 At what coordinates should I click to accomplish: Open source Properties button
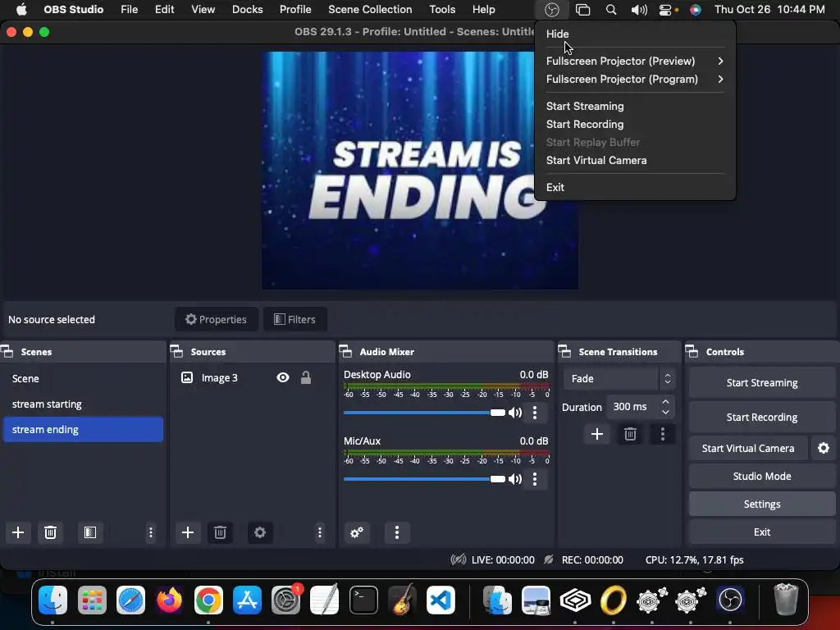(x=217, y=319)
